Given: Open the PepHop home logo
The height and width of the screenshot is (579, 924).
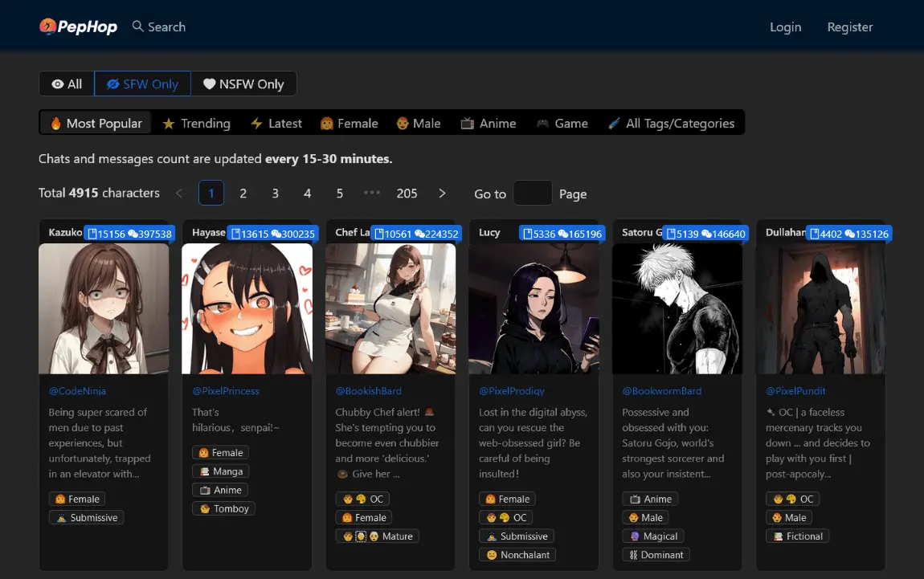Looking at the screenshot, I should click(77, 26).
